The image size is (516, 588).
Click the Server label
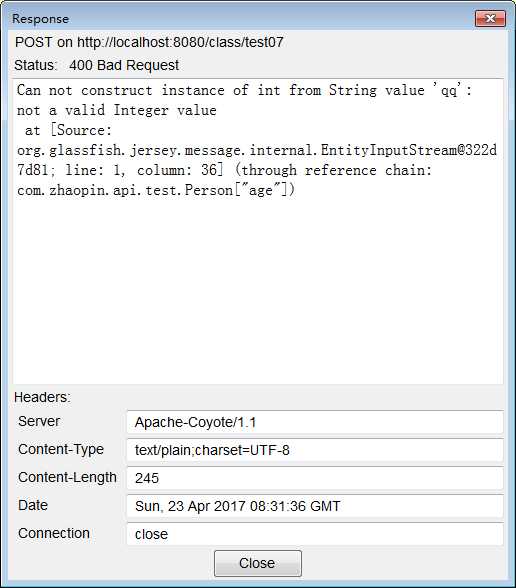[39, 421]
